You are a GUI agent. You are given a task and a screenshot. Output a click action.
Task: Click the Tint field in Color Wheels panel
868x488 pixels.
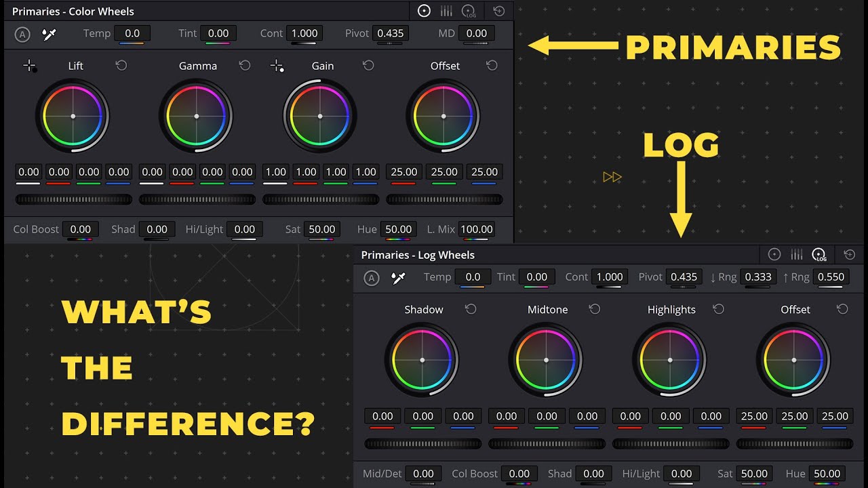(x=218, y=33)
